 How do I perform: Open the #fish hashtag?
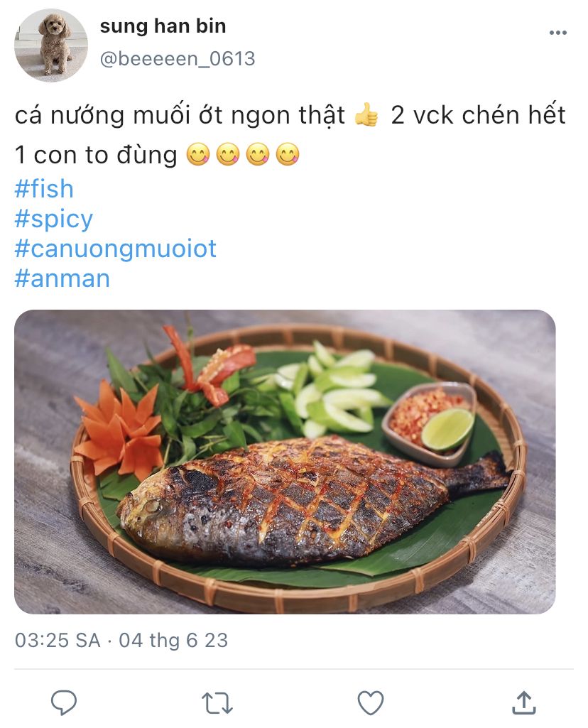44,189
